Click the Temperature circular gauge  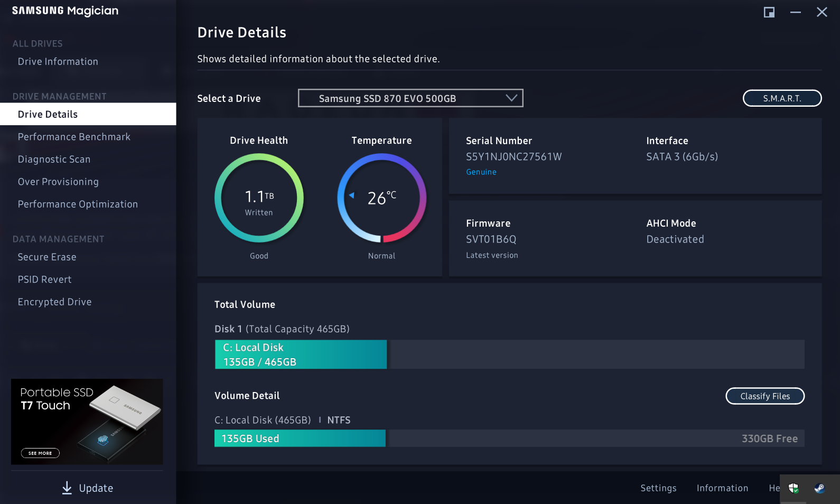tap(381, 198)
